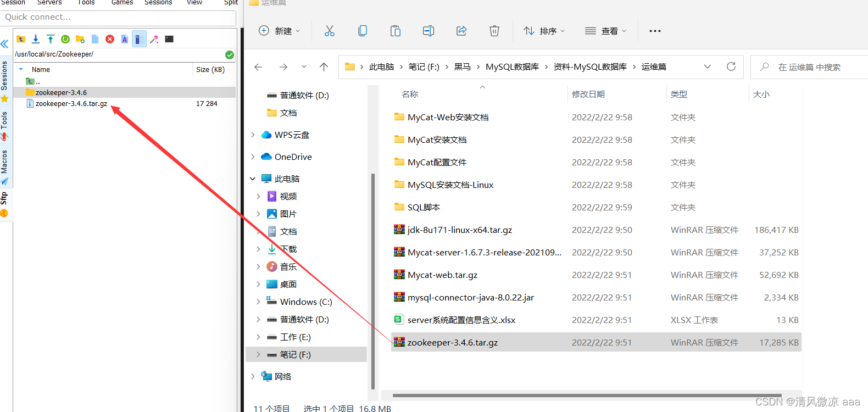Click the purple A rename icon
868x412 pixels.
click(x=125, y=39)
